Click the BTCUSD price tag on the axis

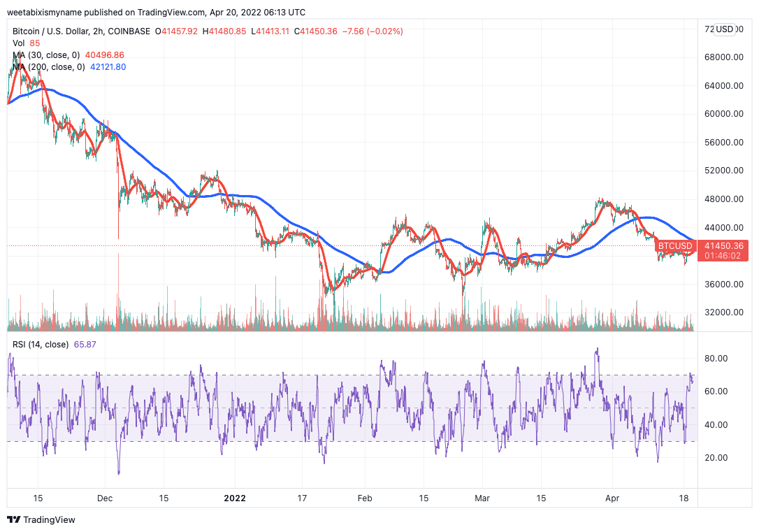(676, 246)
